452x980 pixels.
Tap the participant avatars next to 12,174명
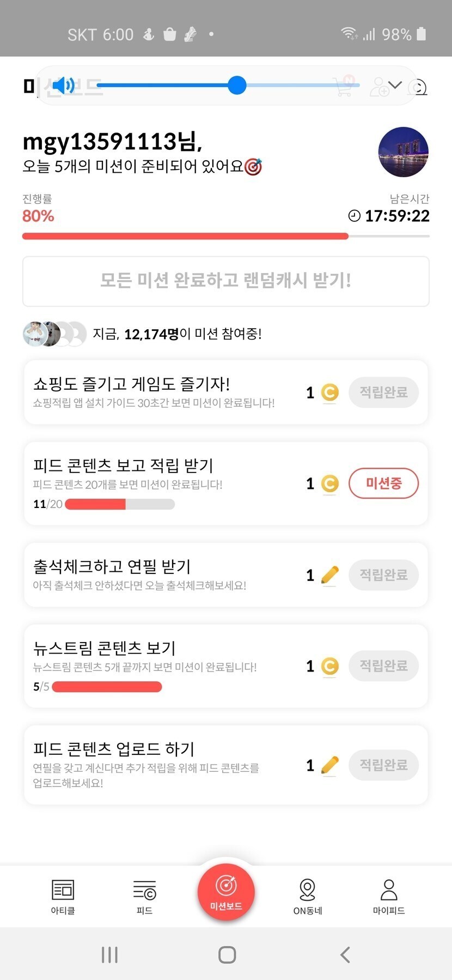point(54,334)
